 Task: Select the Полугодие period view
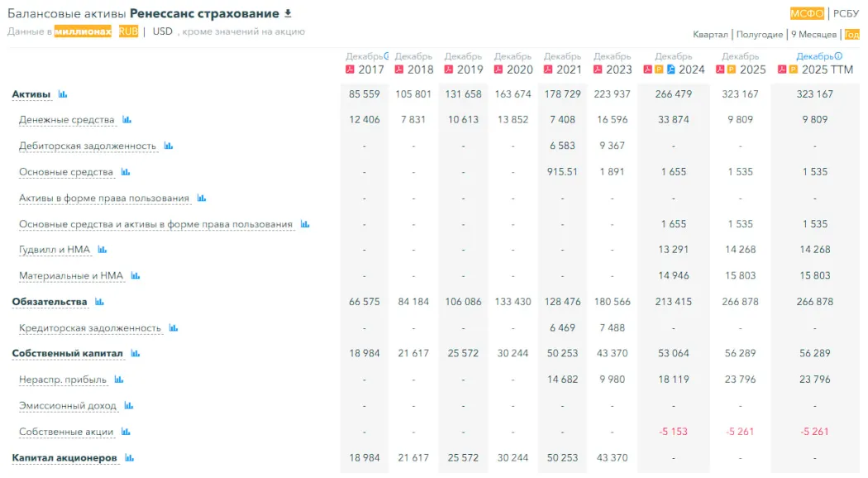pyautogui.click(x=759, y=35)
